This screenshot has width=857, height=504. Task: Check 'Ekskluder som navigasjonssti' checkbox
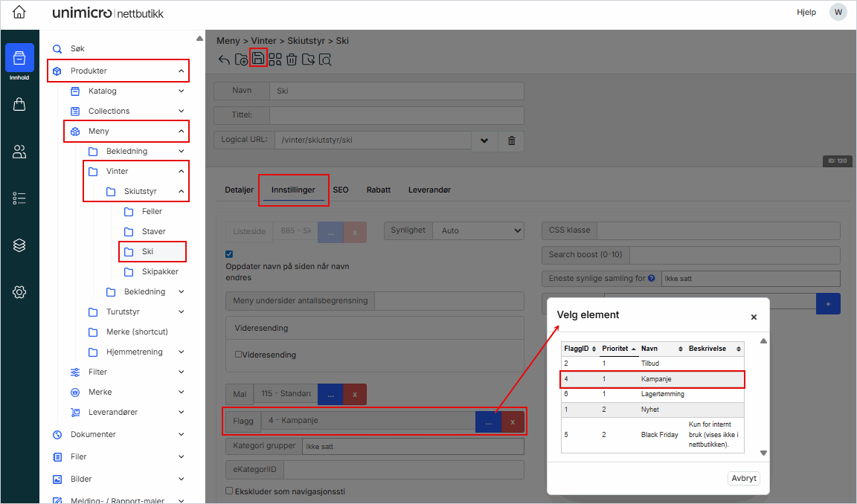tap(229, 491)
